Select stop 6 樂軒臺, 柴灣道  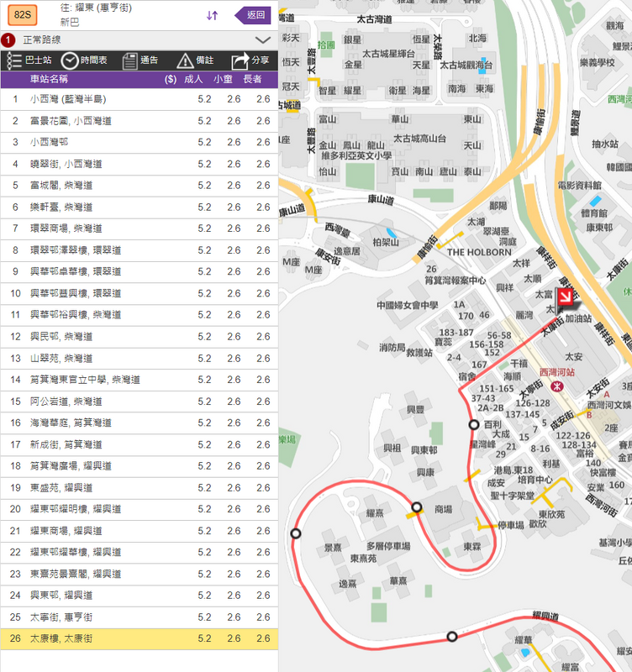click(x=140, y=207)
